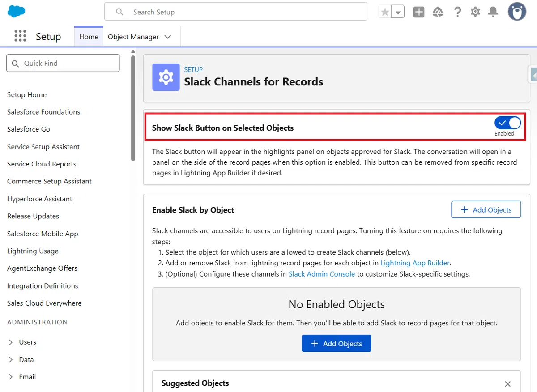Open Lightning Usage
The width and height of the screenshot is (537, 392).
[33, 251]
